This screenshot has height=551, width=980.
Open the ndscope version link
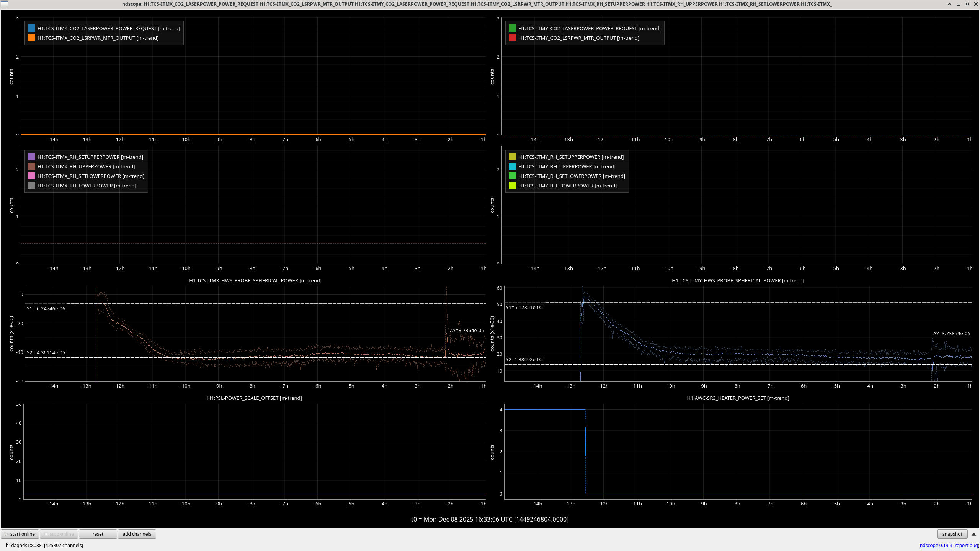pyautogui.click(x=945, y=545)
